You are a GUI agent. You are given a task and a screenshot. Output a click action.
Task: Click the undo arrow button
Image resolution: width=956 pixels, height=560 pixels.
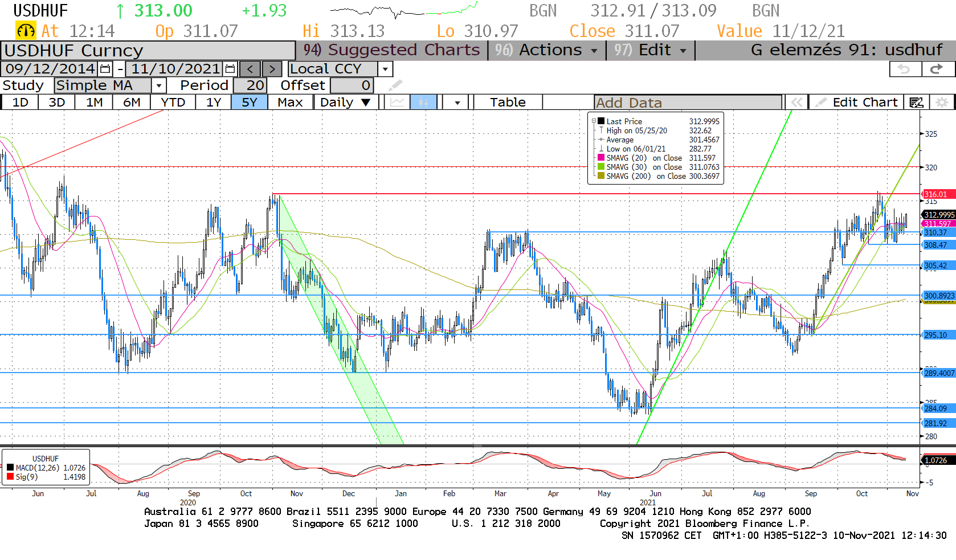[x=905, y=69]
